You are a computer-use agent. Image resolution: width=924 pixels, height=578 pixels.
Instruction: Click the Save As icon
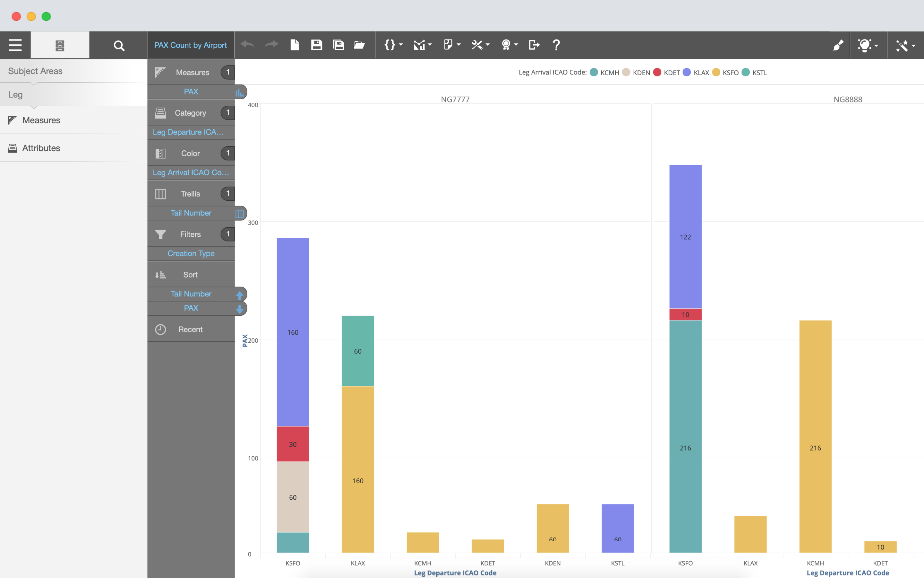click(x=338, y=45)
